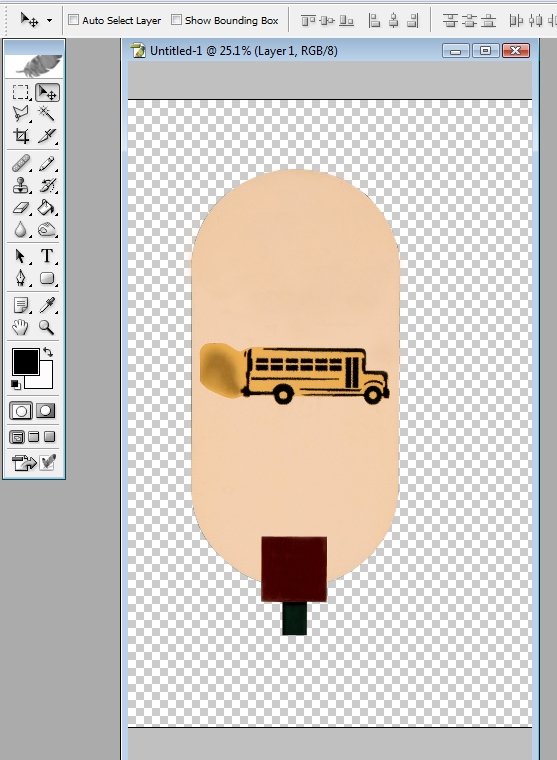Align bottom edges in options bar
The image size is (557, 760).
pyautogui.click(x=346, y=20)
